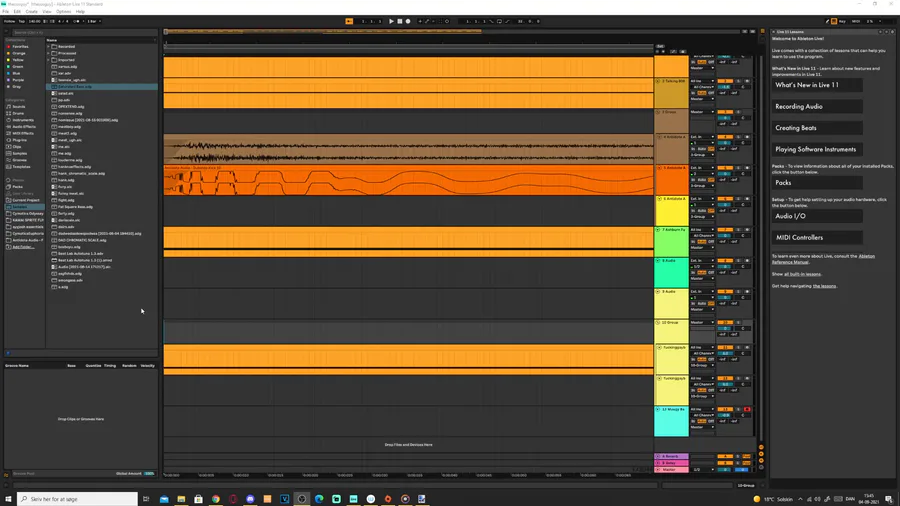Toggle track activator on 7 Ashburn track
Viewport: 900px width, 506px height.
(x=725, y=229)
